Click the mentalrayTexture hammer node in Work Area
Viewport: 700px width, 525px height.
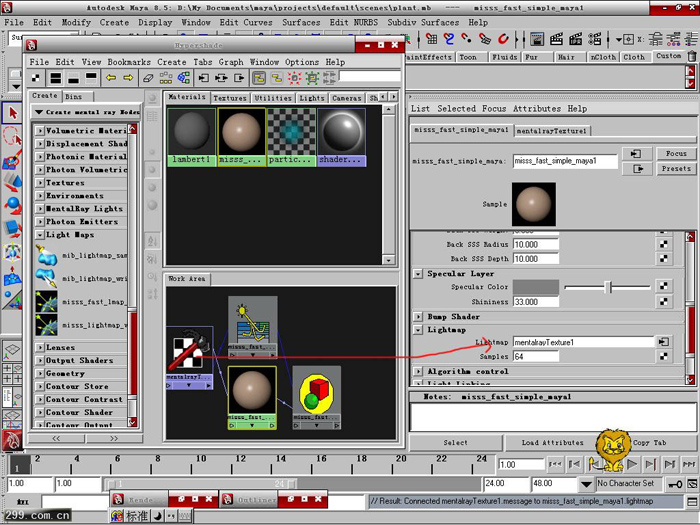pos(189,357)
